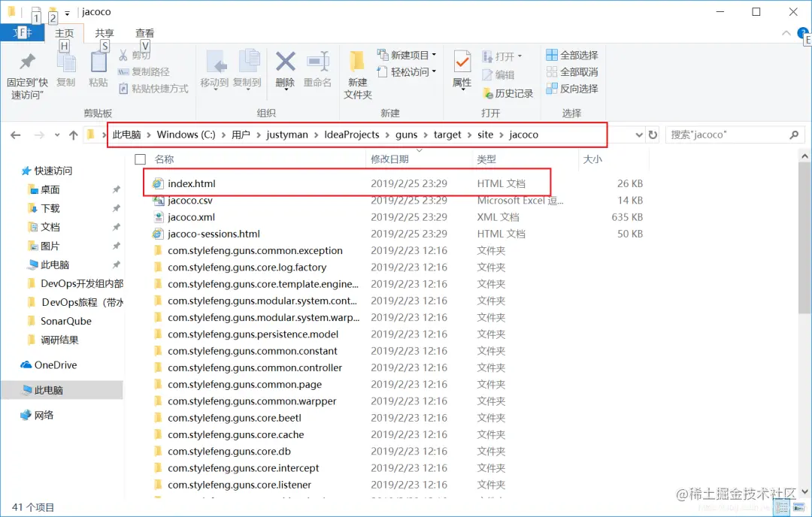
Task: Click the chevron after IdeaProjects in the address bar
Action: click(x=387, y=135)
